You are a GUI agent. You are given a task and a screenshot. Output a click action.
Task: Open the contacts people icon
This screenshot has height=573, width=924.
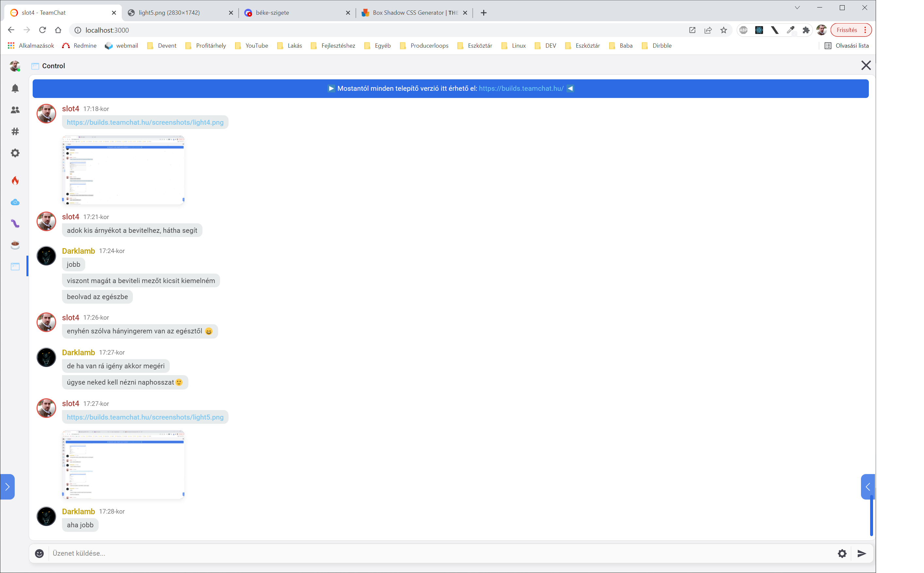tap(15, 110)
